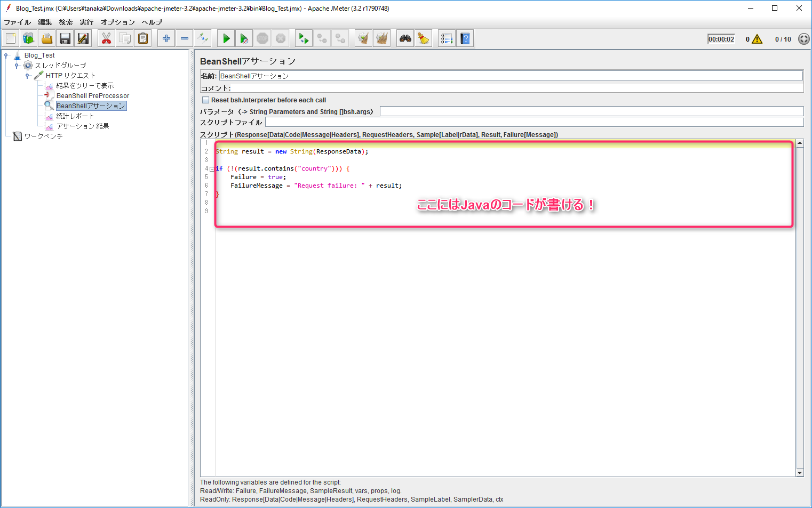This screenshot has width=812, height=508.
Task: Paste with the clipboard icon
Action: point(143,38)
